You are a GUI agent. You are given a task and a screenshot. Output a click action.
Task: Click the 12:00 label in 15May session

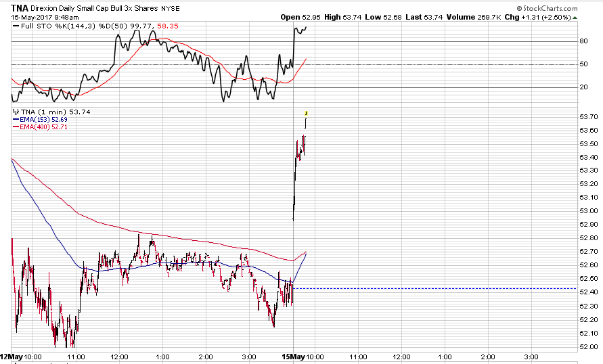(x=401, y=357)
